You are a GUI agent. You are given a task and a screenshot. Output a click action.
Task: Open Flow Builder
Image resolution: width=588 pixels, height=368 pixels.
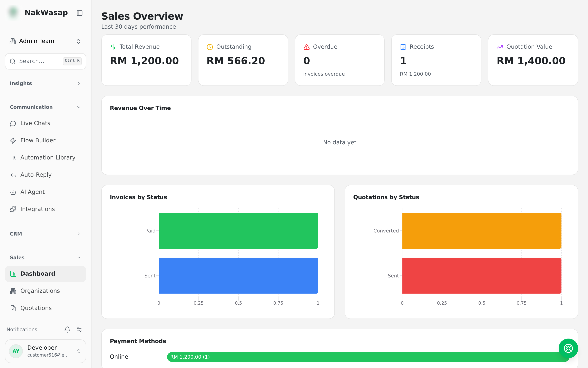(46, 140)
